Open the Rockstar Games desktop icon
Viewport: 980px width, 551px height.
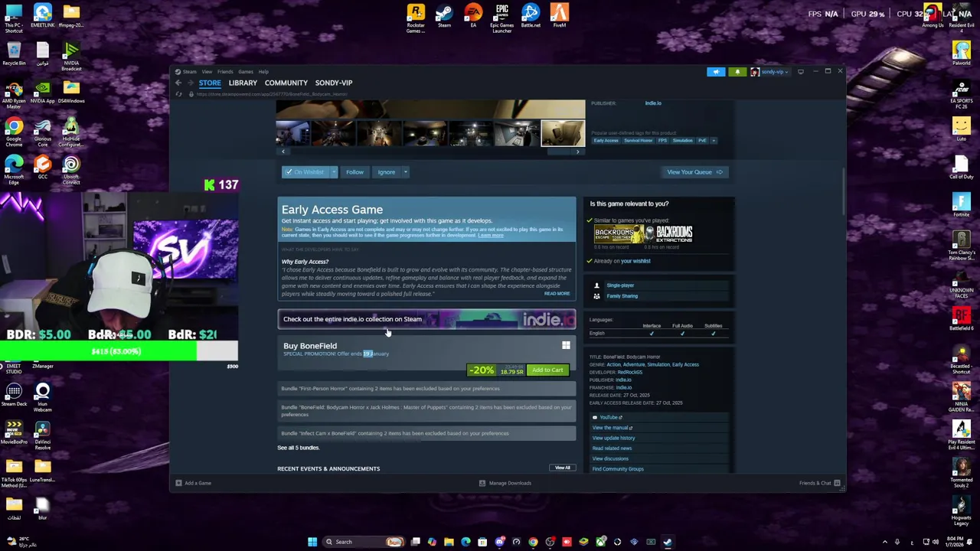[x=416, y=18]
